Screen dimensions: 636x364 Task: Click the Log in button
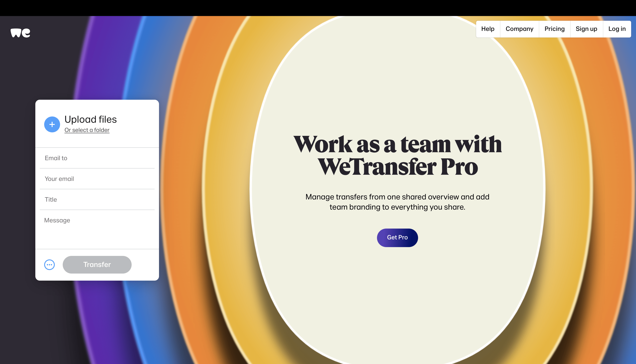[617, 29]
